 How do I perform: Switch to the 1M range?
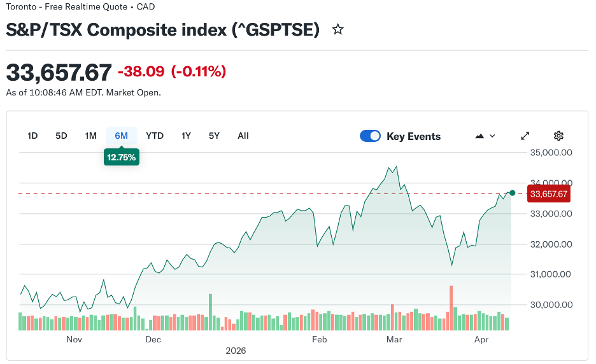(x=90, y=136)
